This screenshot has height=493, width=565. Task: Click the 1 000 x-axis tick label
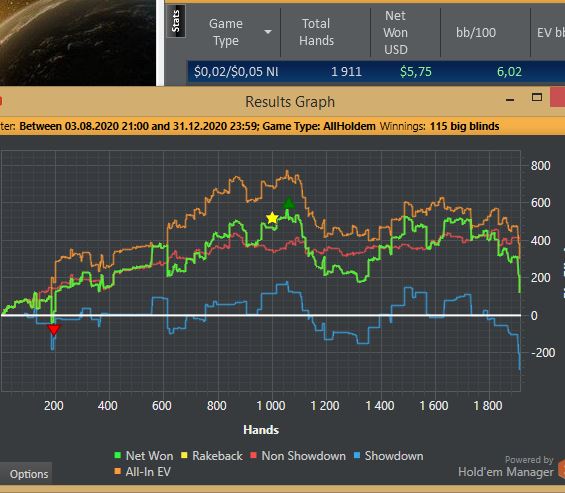[x=271, y=406]
